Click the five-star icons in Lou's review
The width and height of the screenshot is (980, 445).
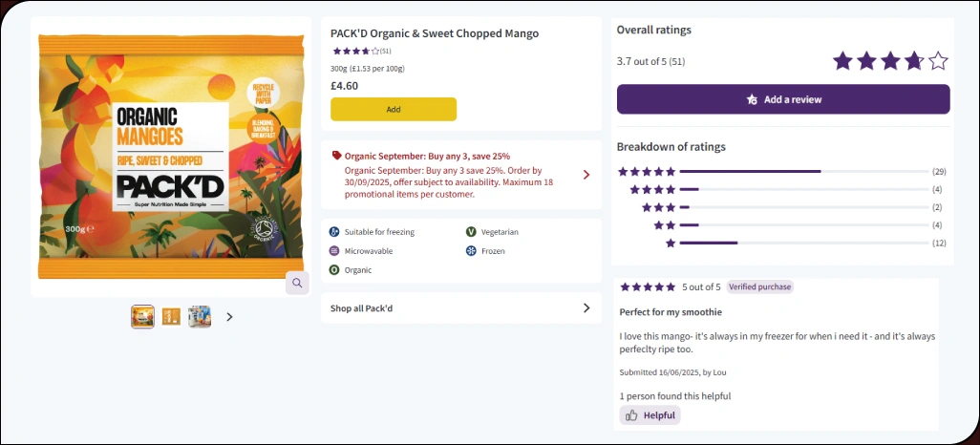pos(648,286)
